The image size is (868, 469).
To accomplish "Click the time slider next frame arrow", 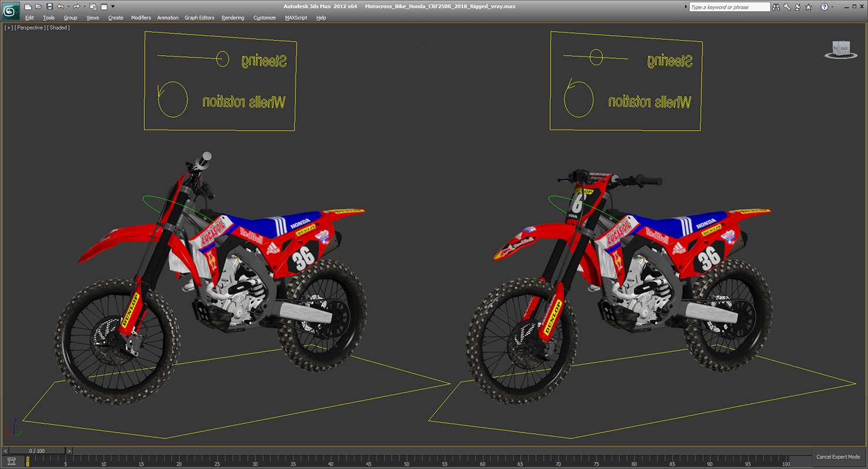I will 69,451.
